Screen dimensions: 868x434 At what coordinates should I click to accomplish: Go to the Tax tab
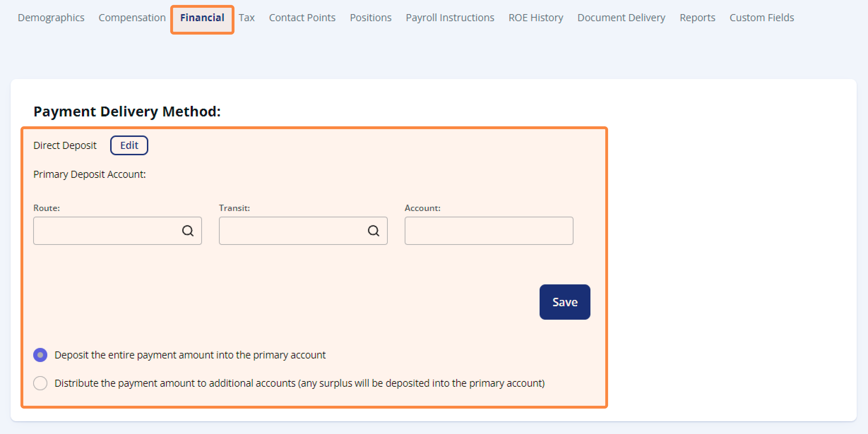click(246, 18)
